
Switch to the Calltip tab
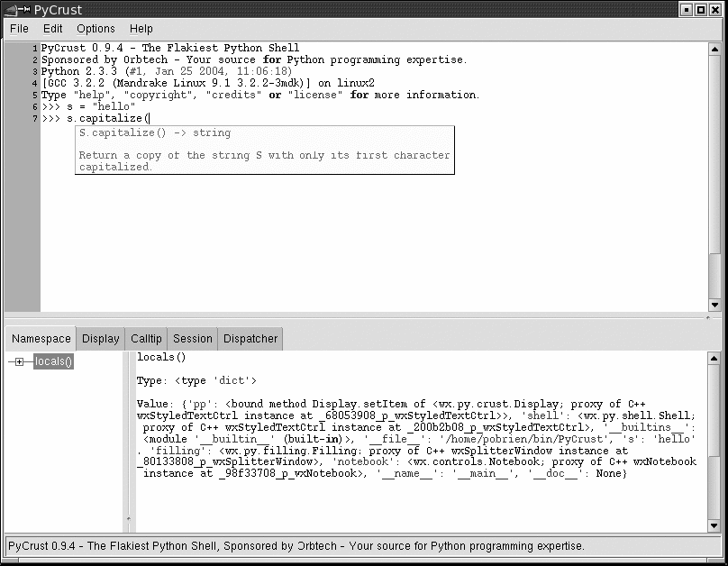[x=146, y=339]
